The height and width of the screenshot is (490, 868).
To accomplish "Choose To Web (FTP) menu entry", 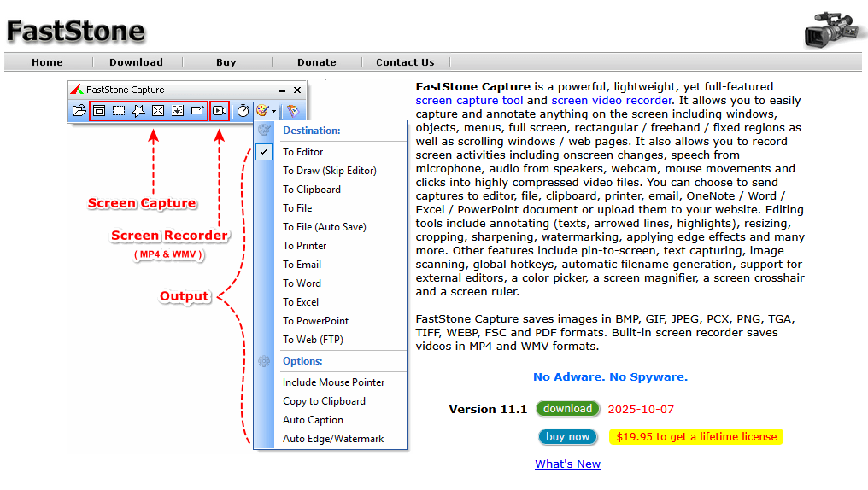I will click(x=313, y=340).
